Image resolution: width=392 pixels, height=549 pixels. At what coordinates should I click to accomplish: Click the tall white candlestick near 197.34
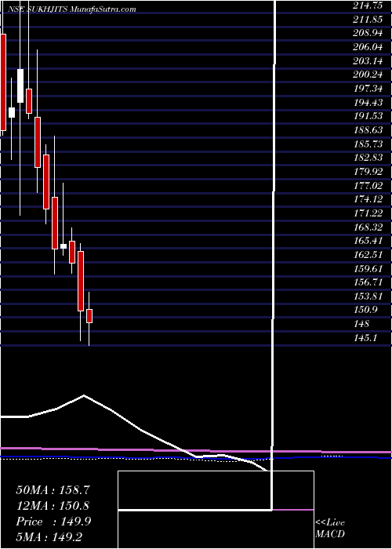click(20, 85)
